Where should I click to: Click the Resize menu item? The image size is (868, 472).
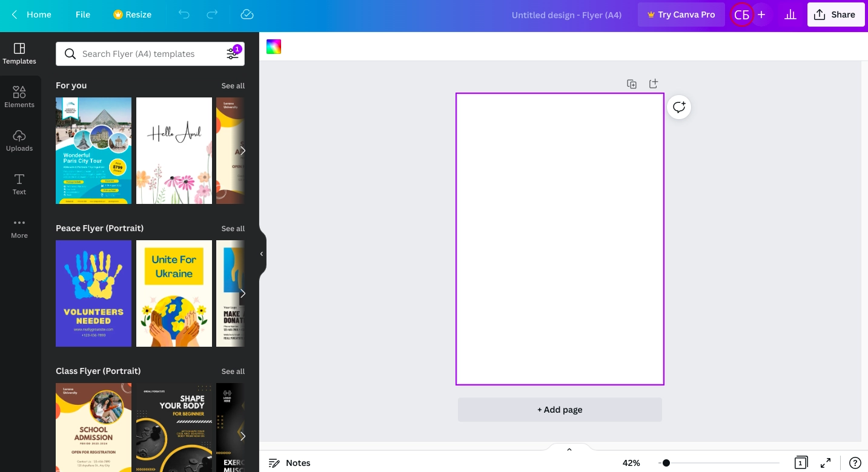132,15
